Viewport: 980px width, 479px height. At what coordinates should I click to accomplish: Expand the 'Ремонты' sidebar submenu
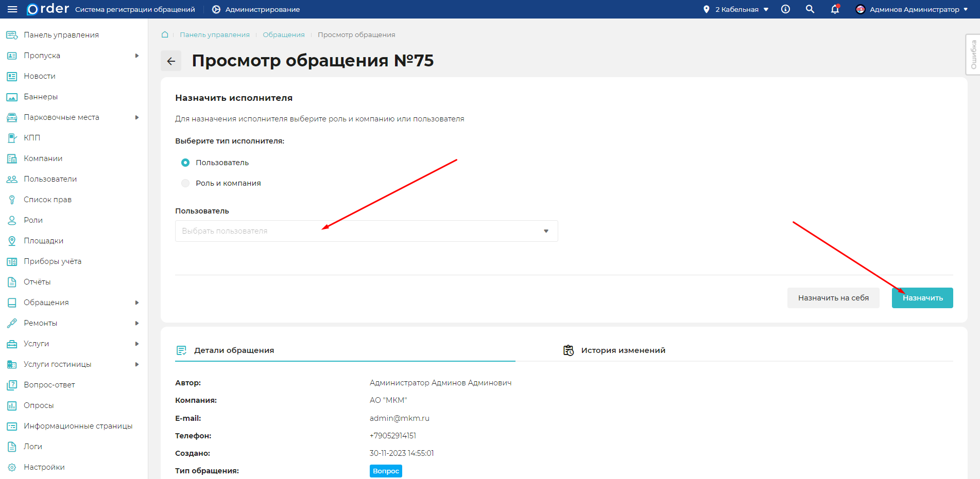pyautogui.click(x=136, y=323)
